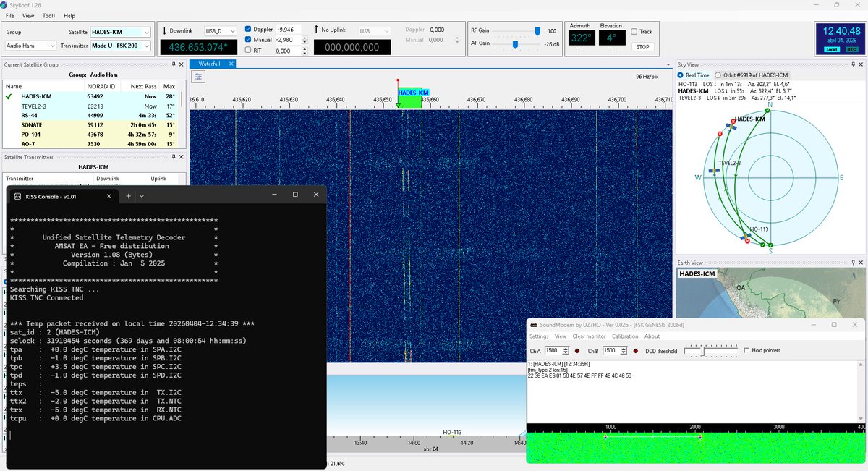The width and height of the screenshot is (868, 471).
Task: Pin the Current Satellite Group panel
Action: point(172,64)
